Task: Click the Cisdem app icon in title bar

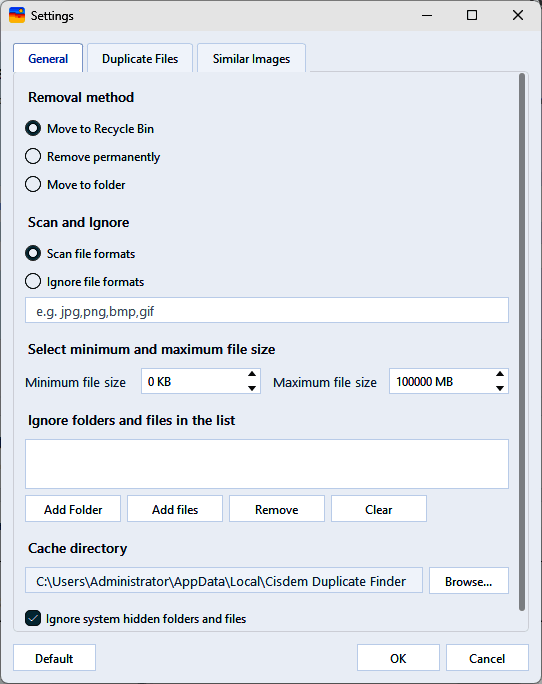Action: point(17,15)
